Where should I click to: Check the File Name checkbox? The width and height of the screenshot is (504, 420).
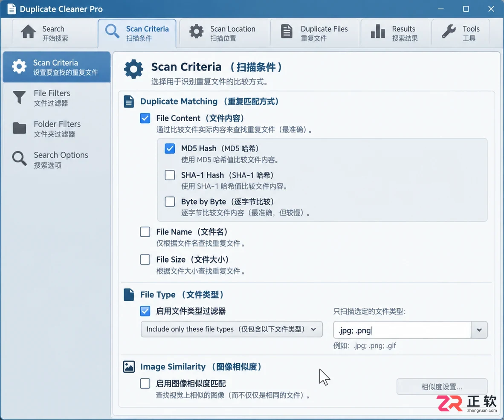tap(145, 232)
